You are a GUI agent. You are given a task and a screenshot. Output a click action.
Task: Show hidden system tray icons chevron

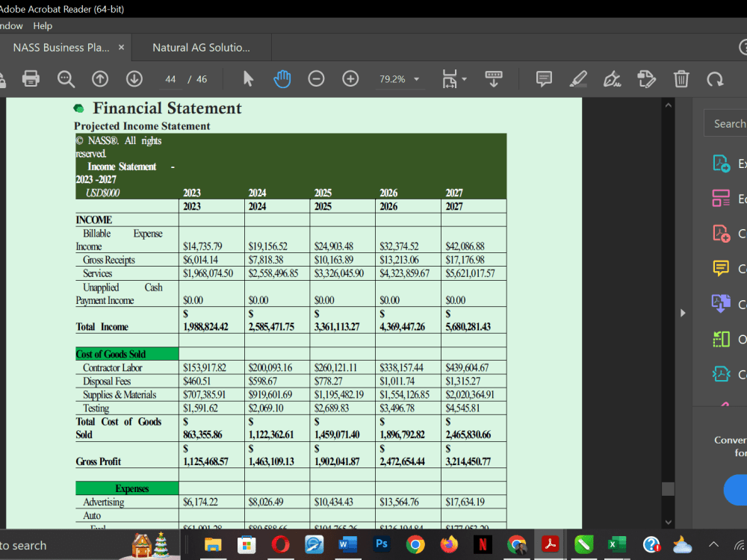coord(713,544)
